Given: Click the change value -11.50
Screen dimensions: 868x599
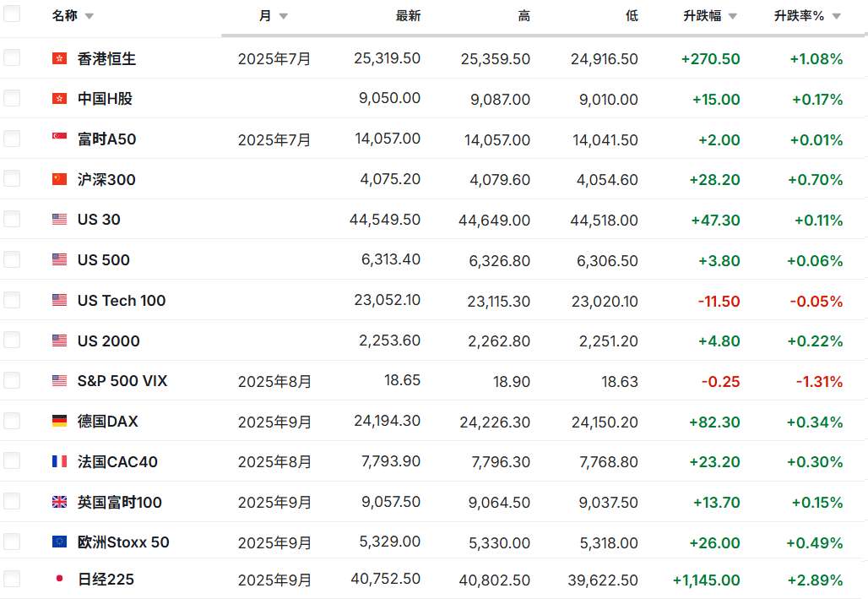Looking at the screenshot, I should 719,301.
